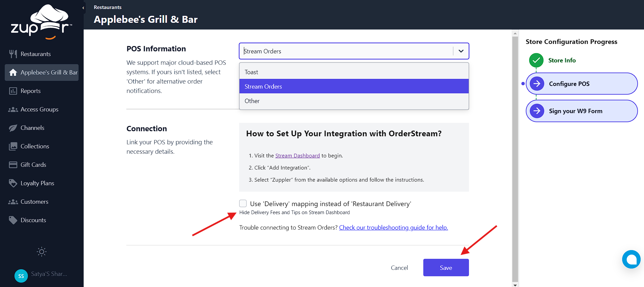Image resolution: width=644 pixels, height=287 pixels.
Task: Select Toast from the POS list
Action: point(354,72)
